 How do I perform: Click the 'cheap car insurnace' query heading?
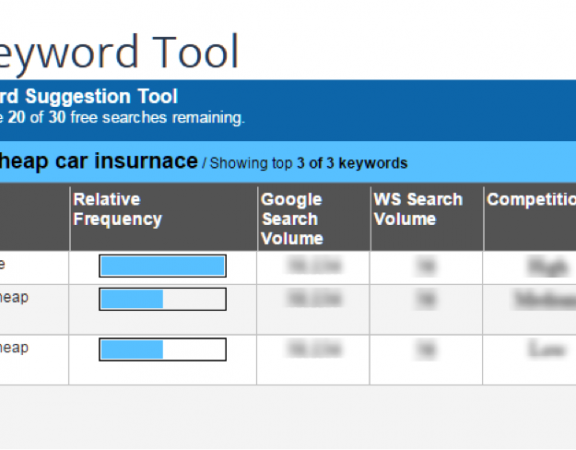point(98,162)
